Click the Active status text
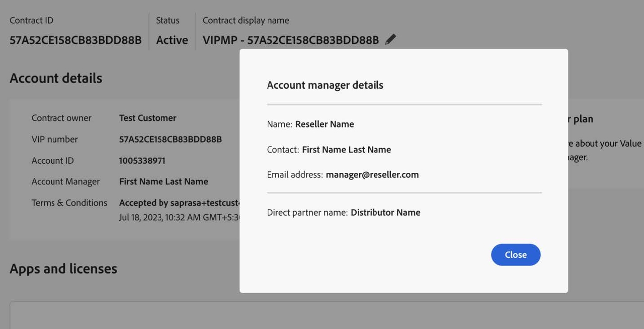The width and height of the screenshot is (644, 329). pos(172,40)
